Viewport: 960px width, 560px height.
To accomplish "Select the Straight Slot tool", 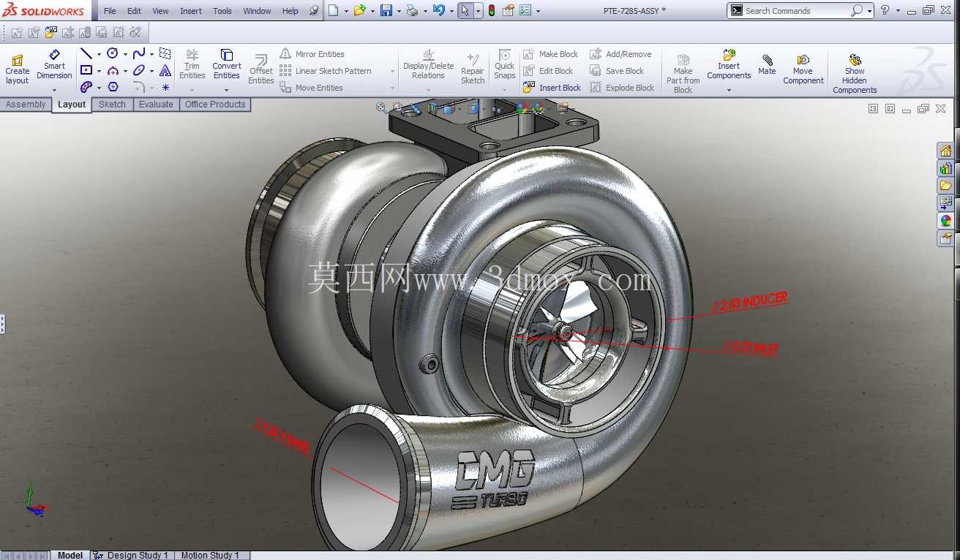I will point(86,87).
